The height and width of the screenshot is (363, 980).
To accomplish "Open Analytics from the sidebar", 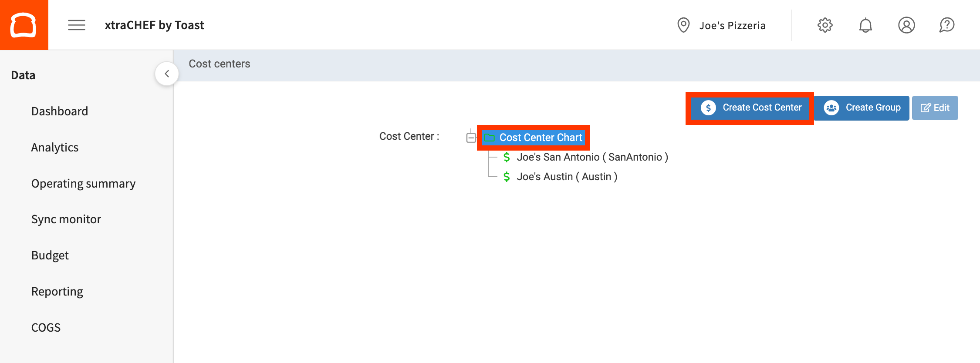I will point(55,148).
